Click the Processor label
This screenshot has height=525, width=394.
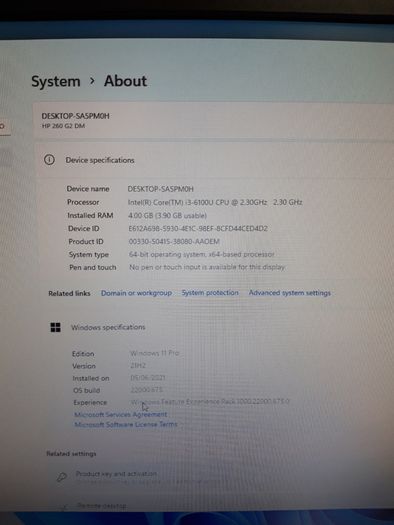click(83, 202)
